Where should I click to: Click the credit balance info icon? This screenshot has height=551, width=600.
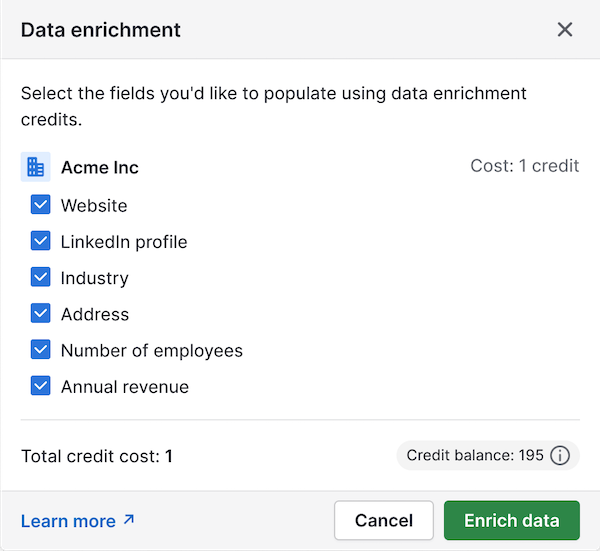pos(560,456)
